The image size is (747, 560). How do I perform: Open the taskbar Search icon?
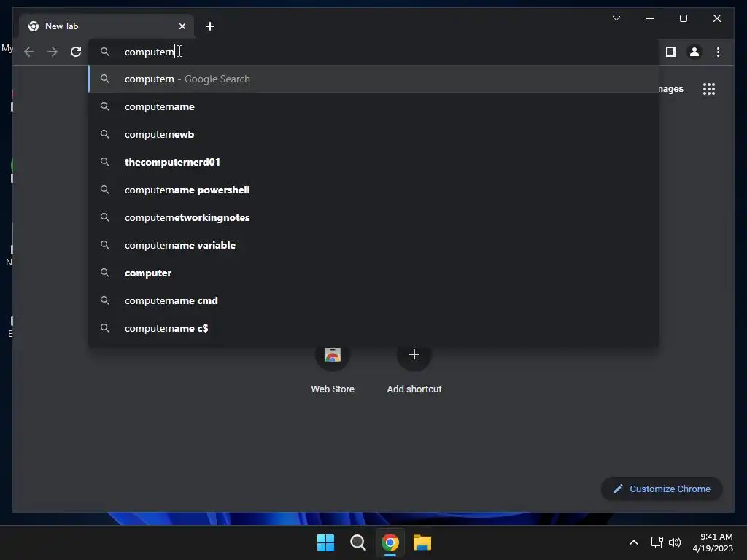pyautogui.click(x=357, y=542)
